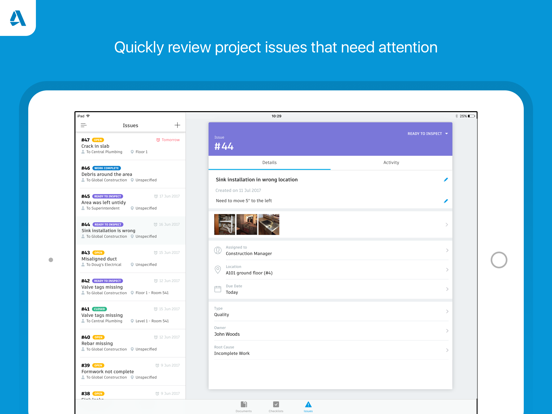Select issue #43 Misaligned duct
Viewport: 552px width, 414px height.
[x=131, y=259]
